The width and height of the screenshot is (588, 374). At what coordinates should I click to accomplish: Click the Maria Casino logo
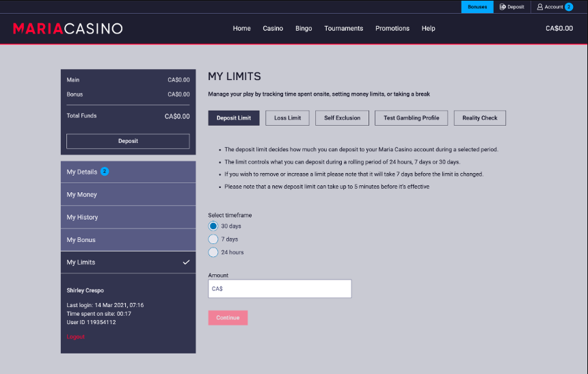click(x=68, y=29)
